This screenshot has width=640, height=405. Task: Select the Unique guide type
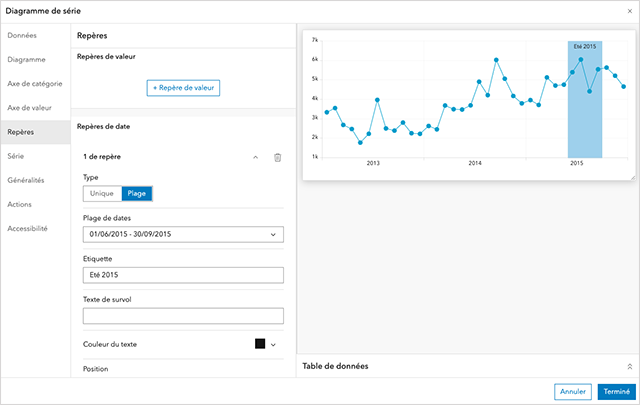click(x=102, y=194)
